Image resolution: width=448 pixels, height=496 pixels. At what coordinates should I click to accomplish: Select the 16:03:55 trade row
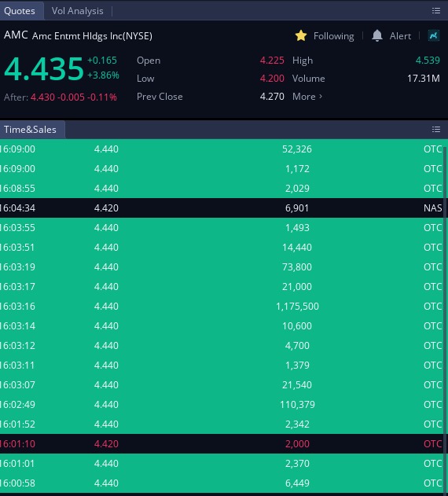click(x=222, y=227)
